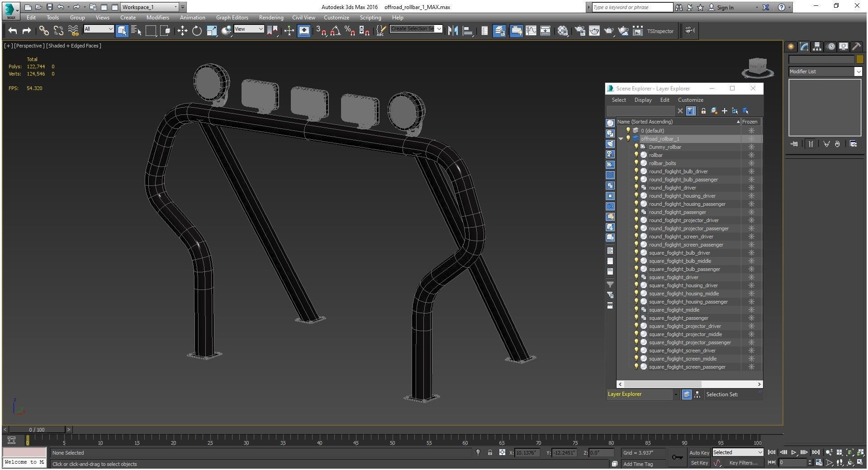Screen dimensions: 868x470
Task: Hide the 0 (default) layer
Action: coord(628,131)
